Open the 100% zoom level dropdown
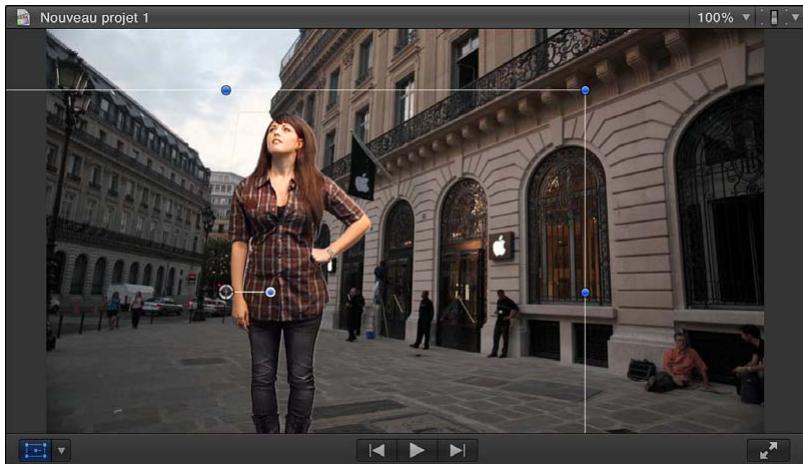Screen dimensions: 803x464 pyautogui.click(x=723, y=18)
